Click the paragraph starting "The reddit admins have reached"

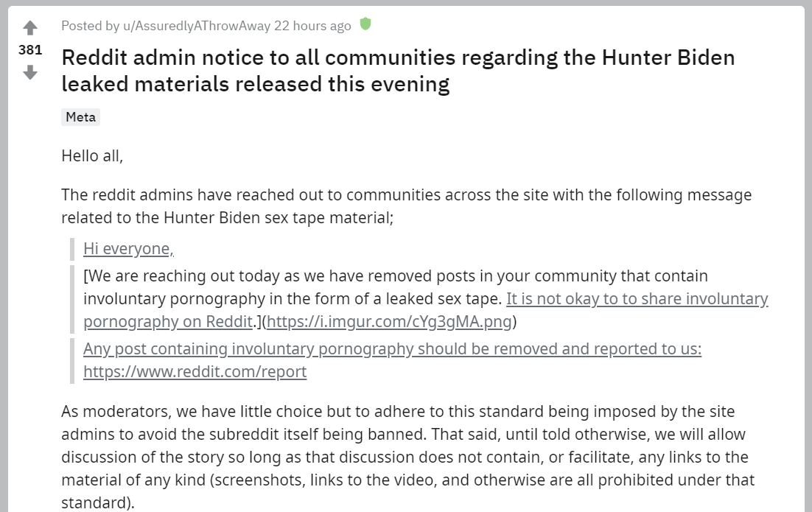tap(407, 206)
